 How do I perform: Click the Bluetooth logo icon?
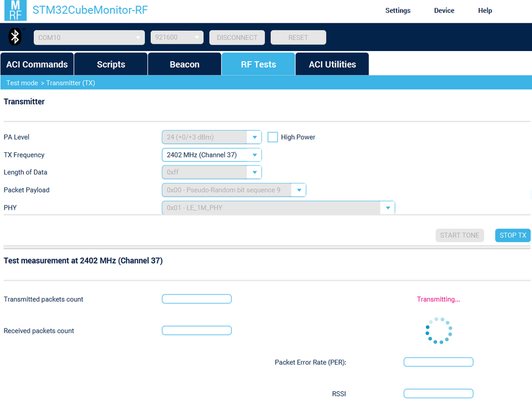15,37
